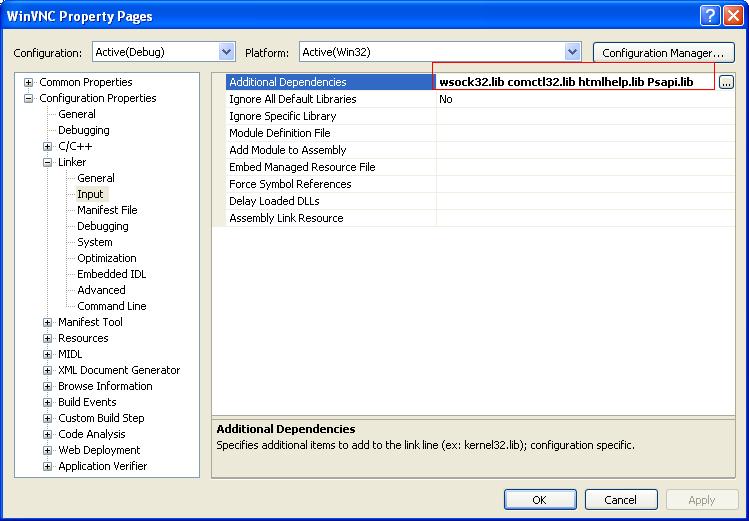
Task: Expand the Manifest Tool node
Action: coord(47,322)
